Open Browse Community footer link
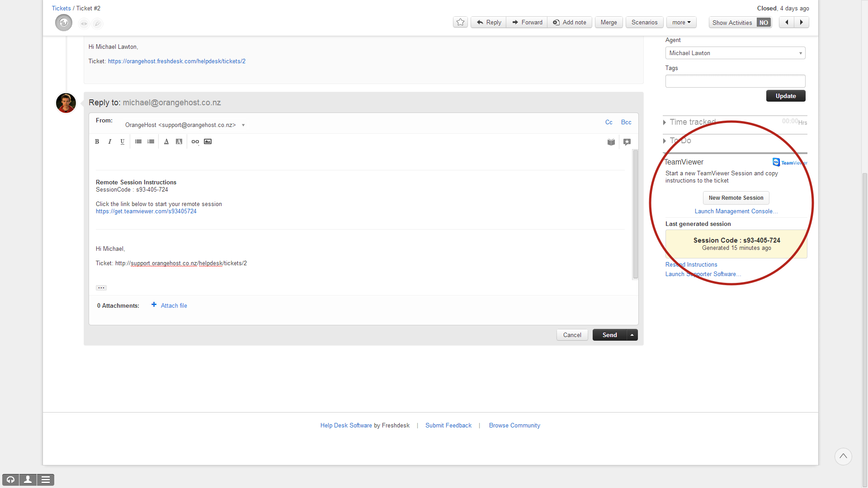Image resolution: width=868 pixels, height=488 pixels. pos(514,426)
